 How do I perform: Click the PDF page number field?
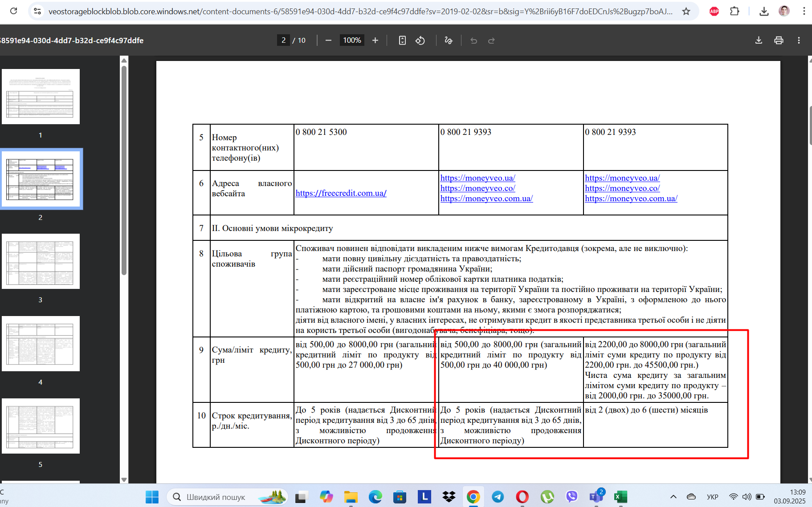283,41
